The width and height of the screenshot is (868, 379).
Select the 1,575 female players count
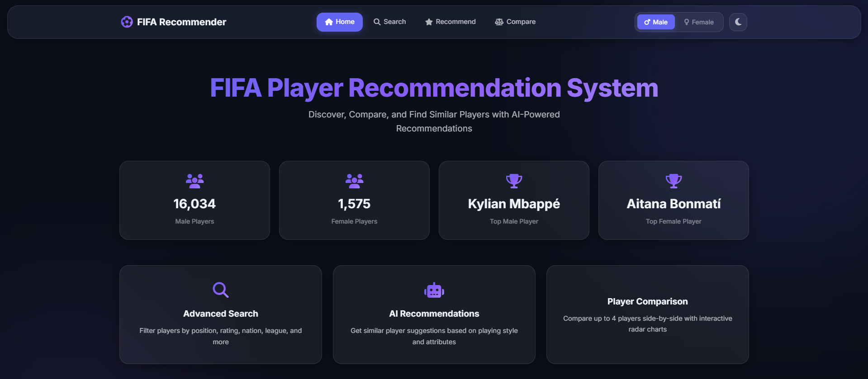[354, 204]
